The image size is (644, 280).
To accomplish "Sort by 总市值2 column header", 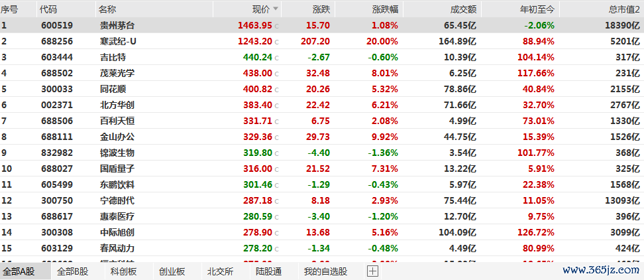I will [x=624, y=9].
